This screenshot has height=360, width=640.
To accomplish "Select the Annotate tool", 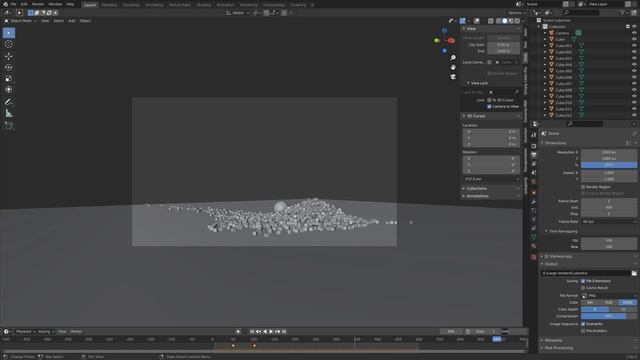I will point(9,102).
